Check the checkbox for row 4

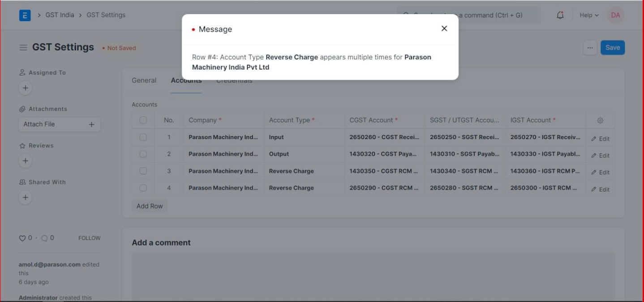143,188
